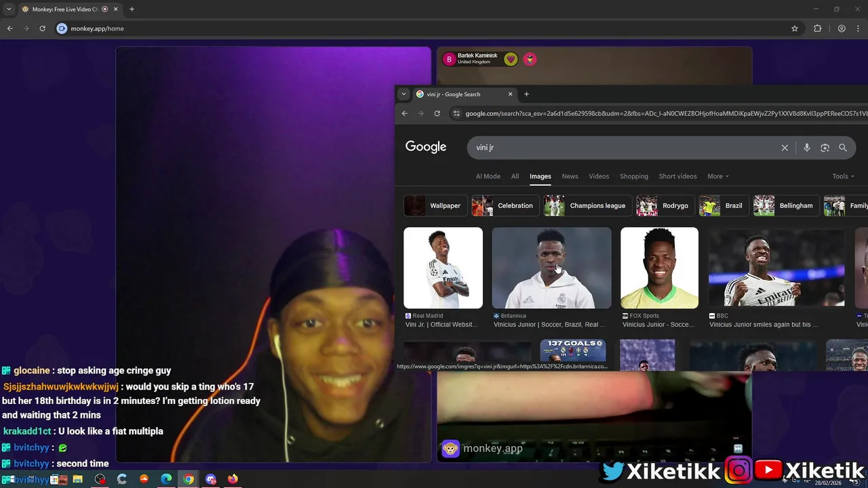This screenshot has width=868, height=488.
Task: Switch to the All results tab
Action: 515,176
